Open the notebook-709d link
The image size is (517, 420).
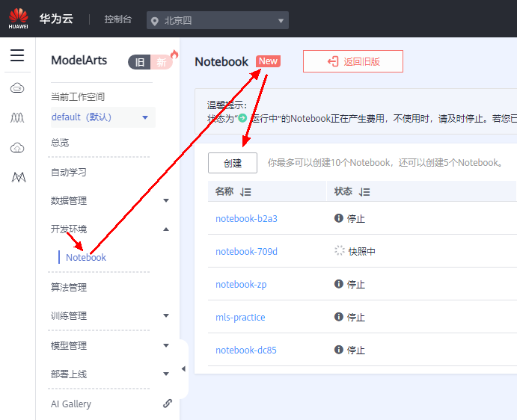[x=246, y=251]
